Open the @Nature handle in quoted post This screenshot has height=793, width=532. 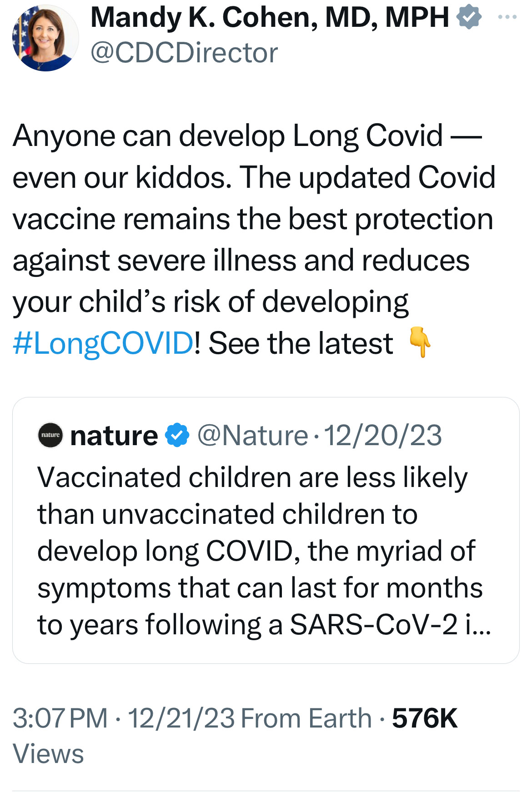tap(252, 436)
